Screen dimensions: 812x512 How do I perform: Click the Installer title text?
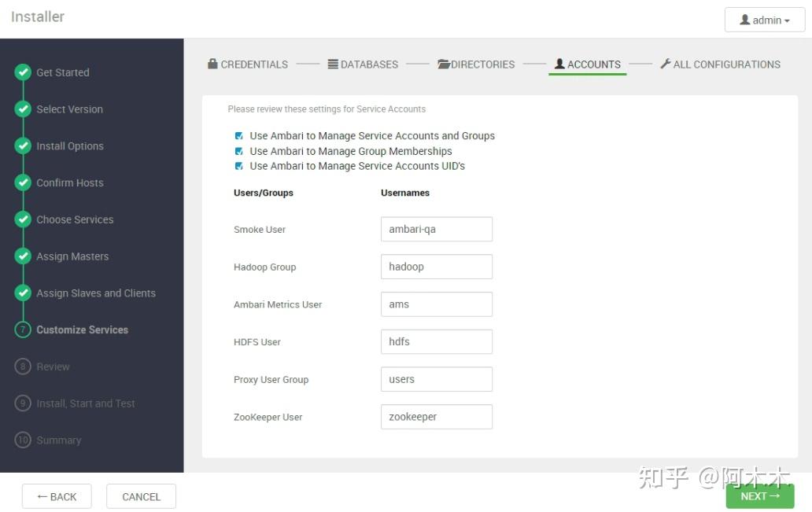38,17
